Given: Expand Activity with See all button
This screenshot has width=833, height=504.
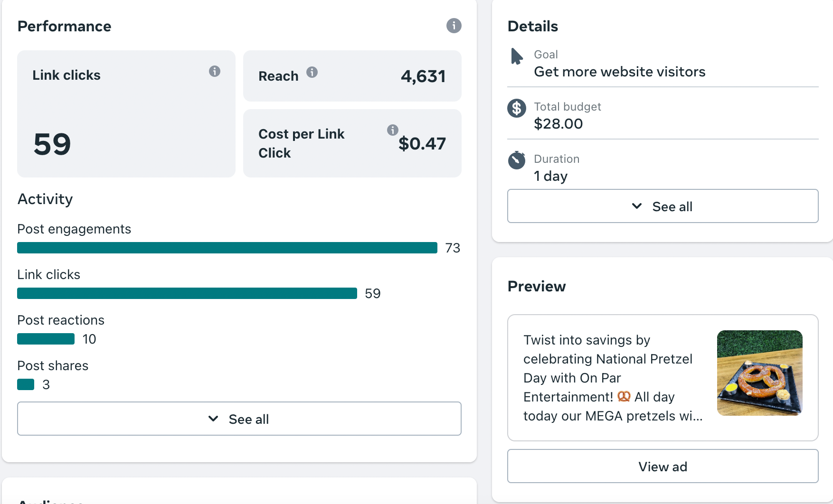Looking at the screenshot, I should click(239, 419).
